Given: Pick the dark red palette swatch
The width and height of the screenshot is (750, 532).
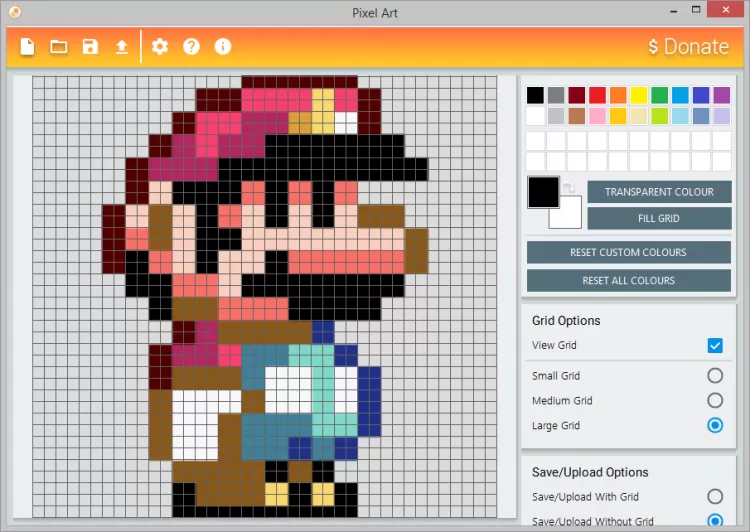Looking at the screenshot, I should (x=577, y=95).
